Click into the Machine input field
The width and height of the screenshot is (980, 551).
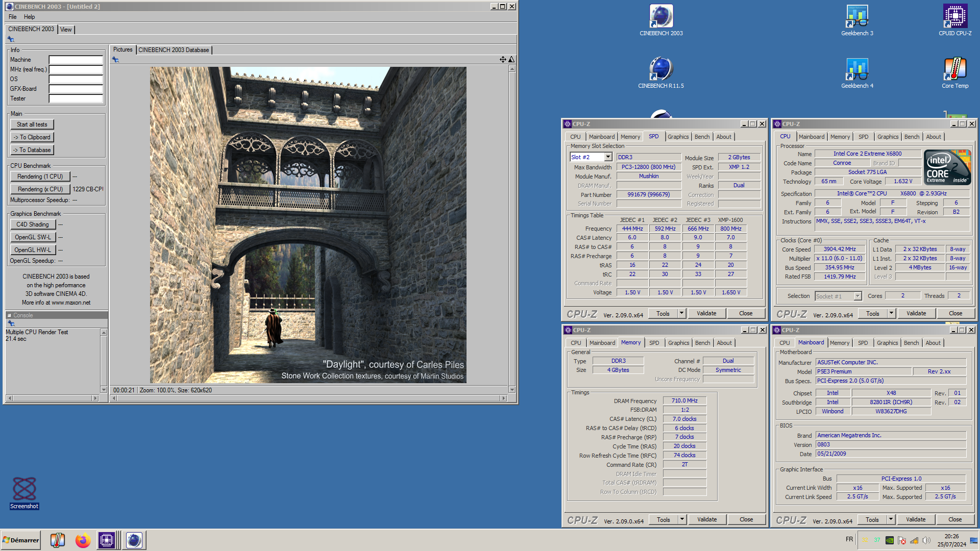point(76,60)
